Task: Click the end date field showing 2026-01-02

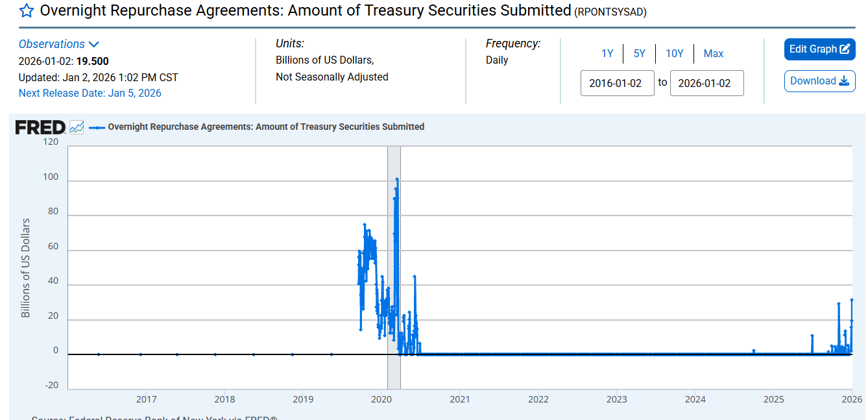Action: point(706,83)
